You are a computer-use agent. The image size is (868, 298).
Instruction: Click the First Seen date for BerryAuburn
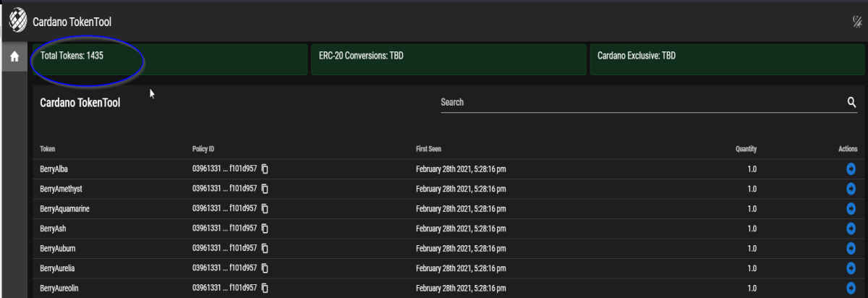(x=461, y=248)
